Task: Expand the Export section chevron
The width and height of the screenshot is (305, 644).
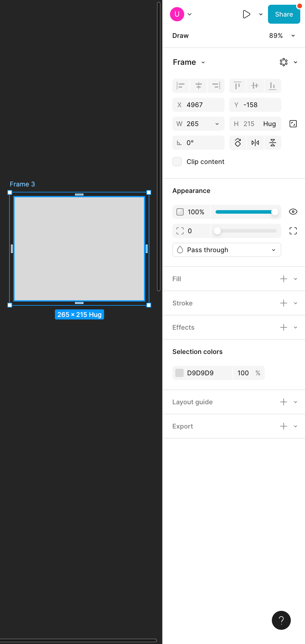Action: coord(296,426)
